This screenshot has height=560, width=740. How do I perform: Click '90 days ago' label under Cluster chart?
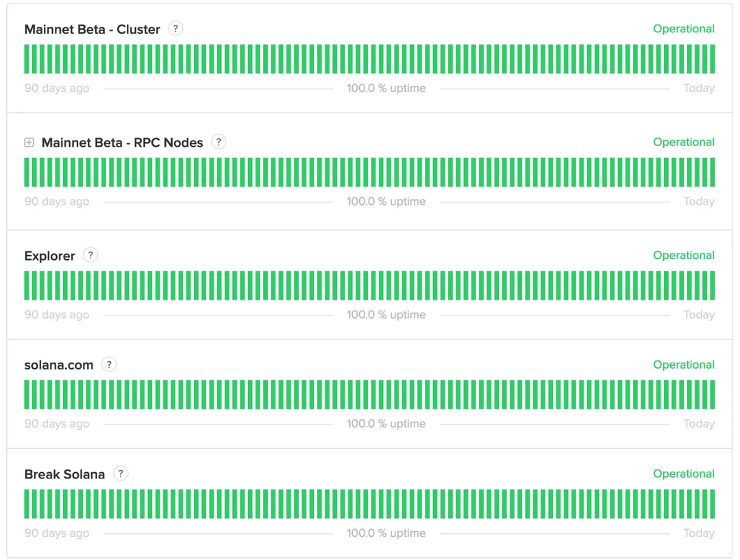click(x=57, y=88)
